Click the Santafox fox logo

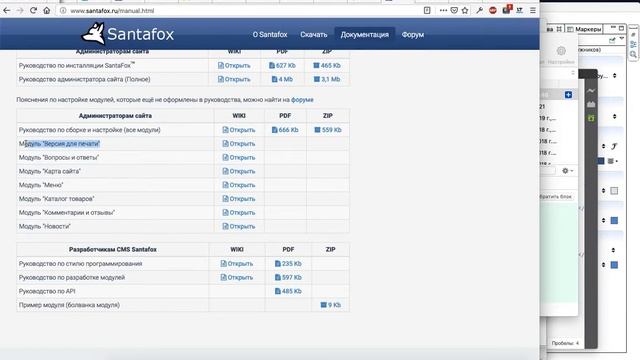93,33
